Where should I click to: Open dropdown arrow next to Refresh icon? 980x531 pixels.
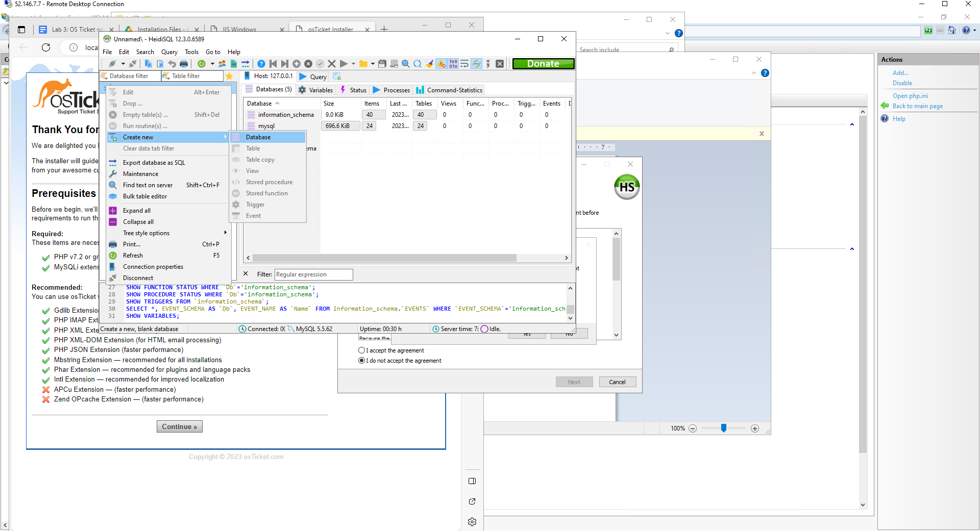(212, 64)
